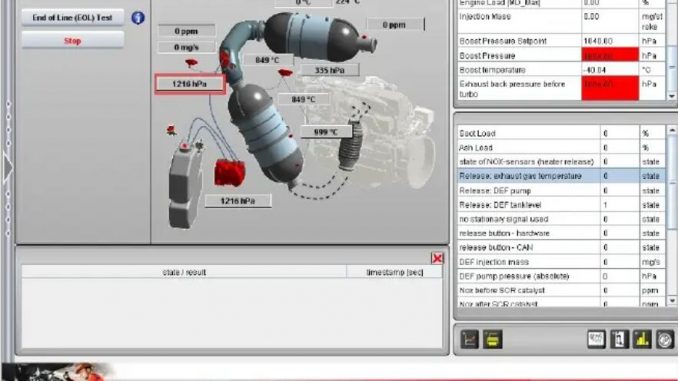This screenshot has width=678, height=381.
Task: Open the white numeric values display icon
Action: click(596, 339)
